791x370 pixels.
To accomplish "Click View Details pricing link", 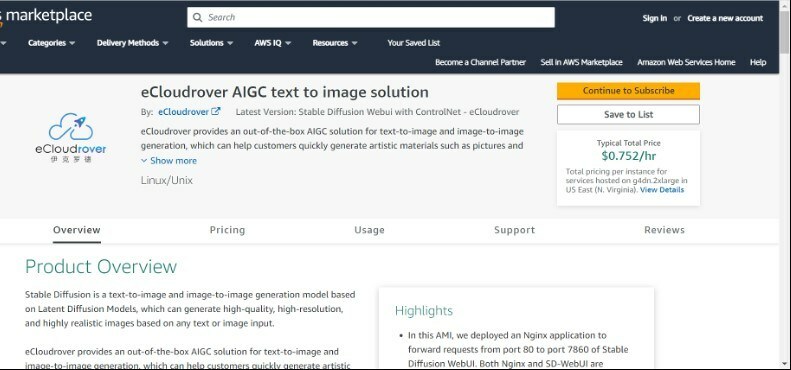I will click(x=662, y=190).
